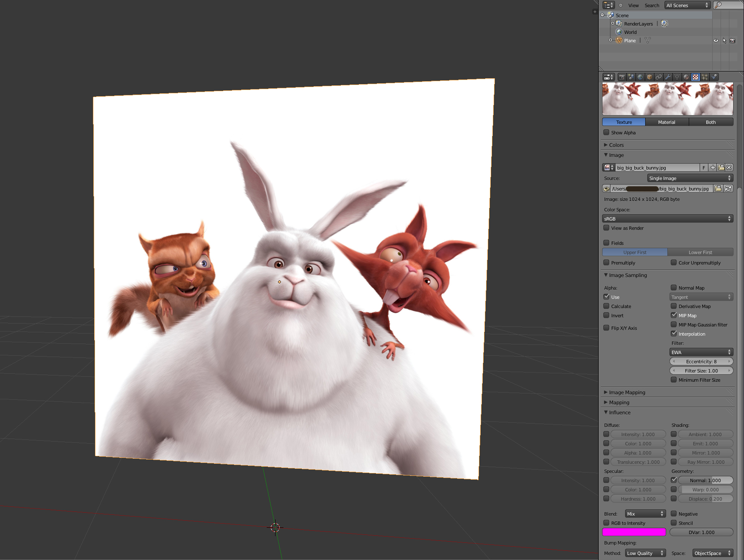Open the Scene properties tab icon

tap(631, 77)
